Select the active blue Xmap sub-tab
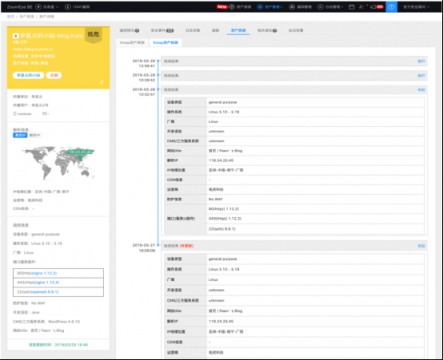The height and width of the screenshot is (360, 443). click(x=166, y=43)
